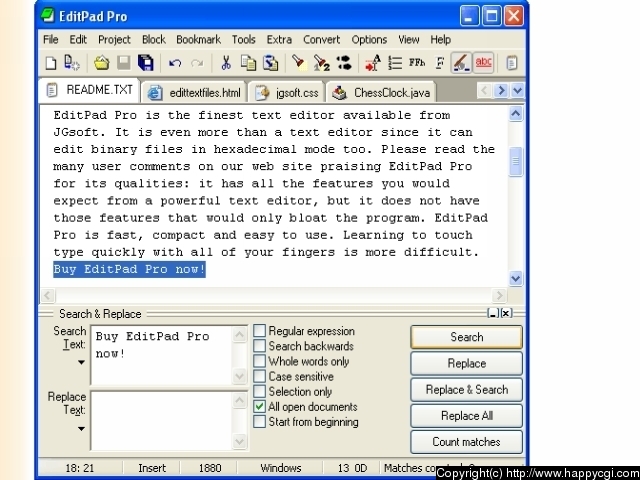Click the flashlight icon marked 1 2
This screenshot has width=640, height=480.
pyautogui.click(x=321, y=63)
